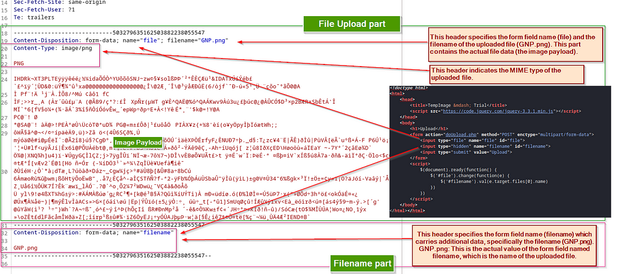
Task: Click the "Content-Type: image/png" header line
Action: [x=53, y=48]
